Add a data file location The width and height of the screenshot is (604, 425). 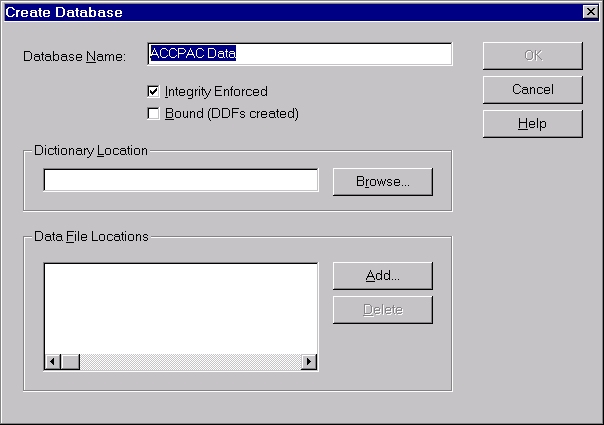coord(383,276)
